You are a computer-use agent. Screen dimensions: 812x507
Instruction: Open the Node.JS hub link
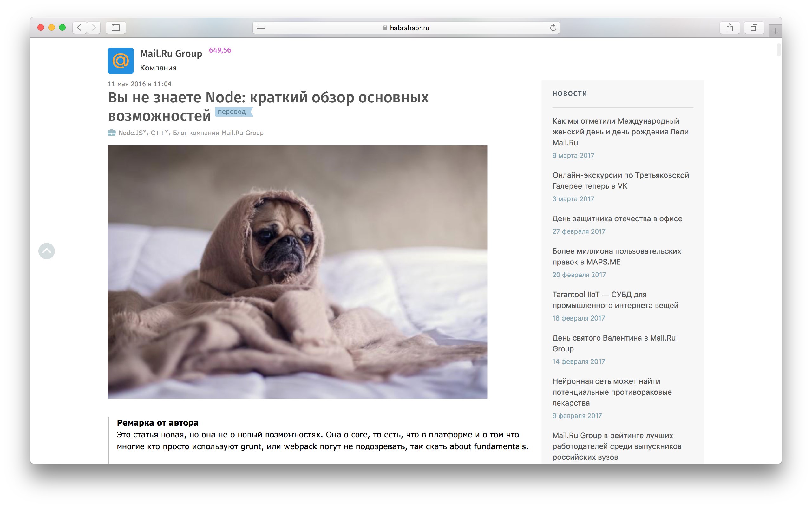[x=133, y=133]
